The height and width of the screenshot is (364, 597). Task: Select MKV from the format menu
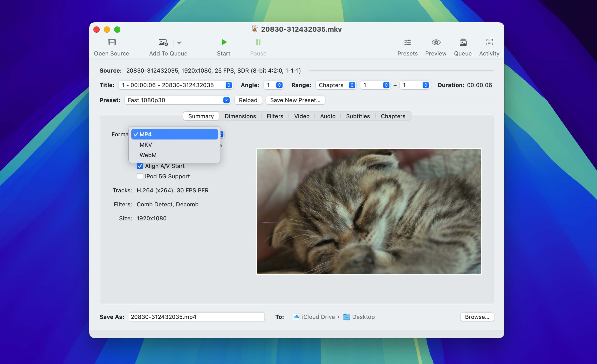coord(146,145)
